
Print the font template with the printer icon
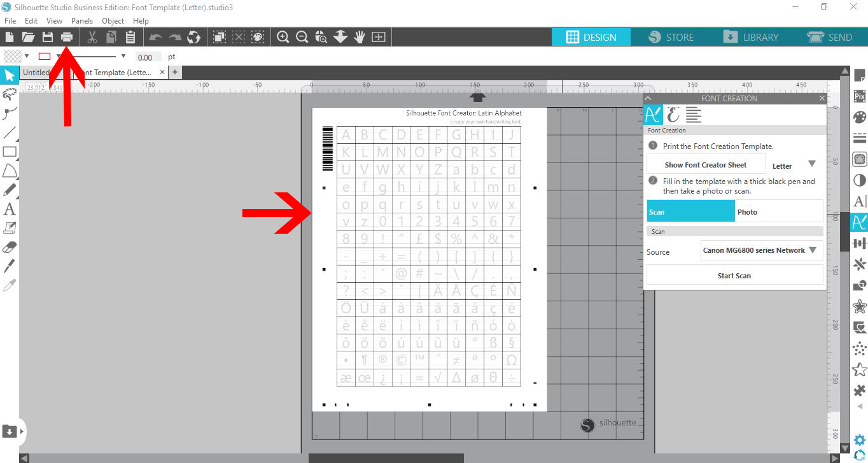67,37
